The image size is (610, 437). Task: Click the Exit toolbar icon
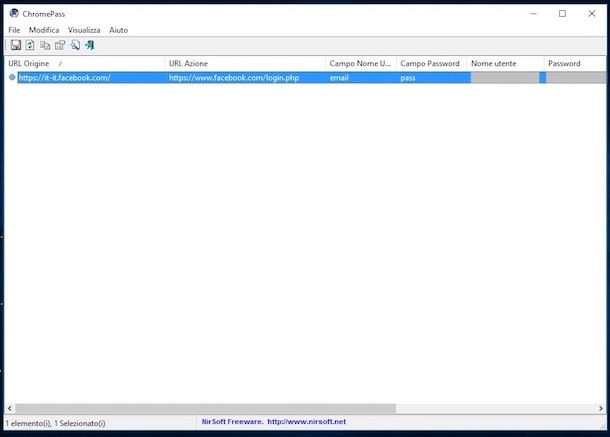(x=90, y=45)
